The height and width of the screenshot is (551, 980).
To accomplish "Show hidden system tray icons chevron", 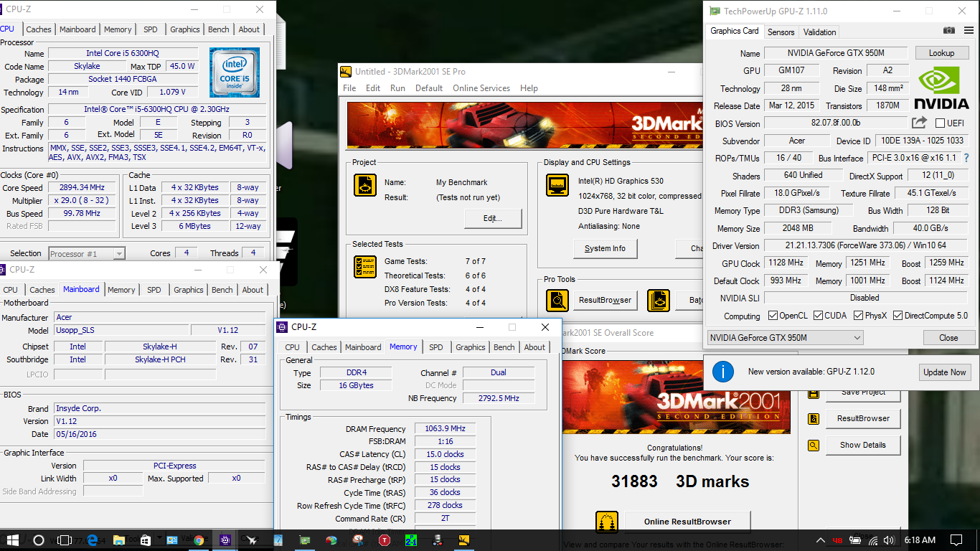I will 821,540.
